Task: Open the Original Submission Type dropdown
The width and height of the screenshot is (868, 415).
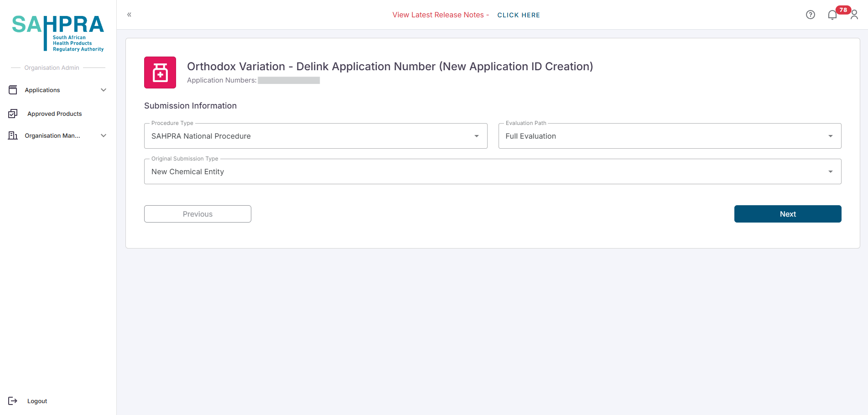Action: 493,171
